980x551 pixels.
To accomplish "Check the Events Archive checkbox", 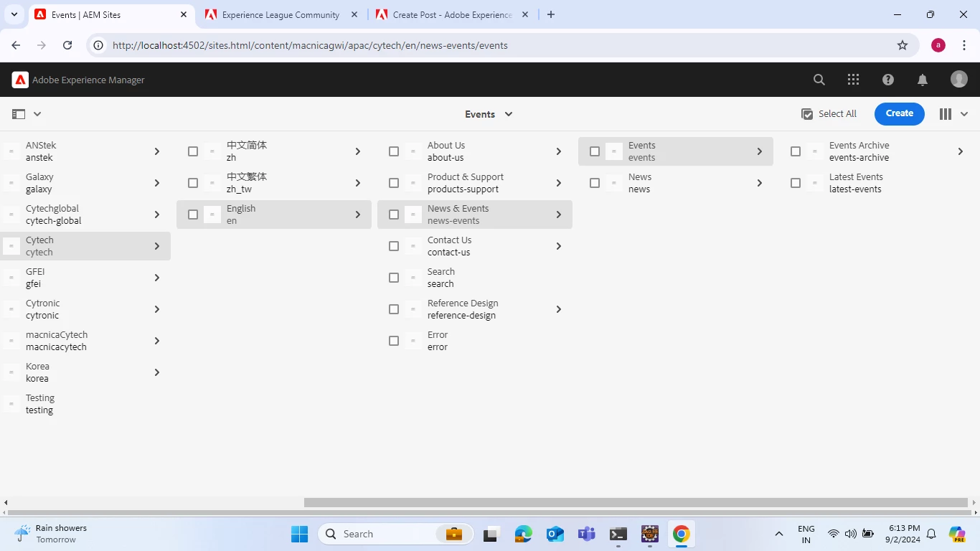I will (x=796, y=151).
